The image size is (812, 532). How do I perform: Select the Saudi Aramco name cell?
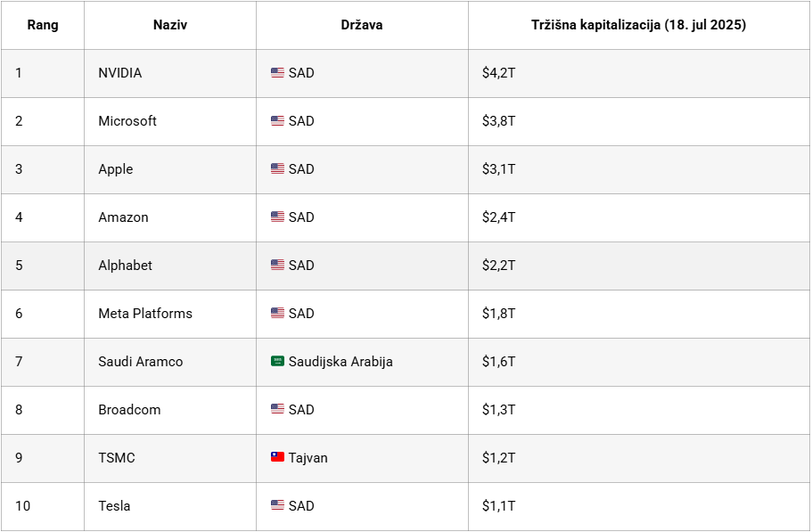[x=140, y=362]
